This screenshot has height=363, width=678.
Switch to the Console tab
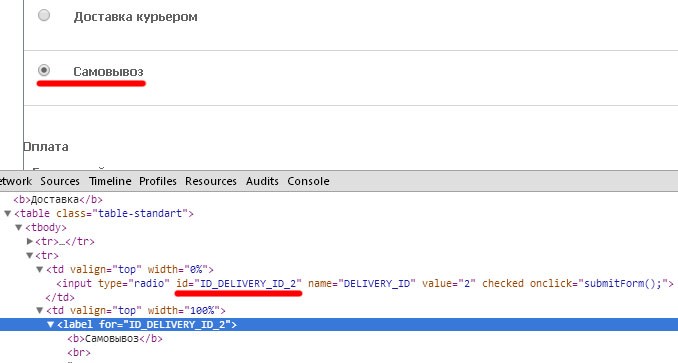point(308,181)
